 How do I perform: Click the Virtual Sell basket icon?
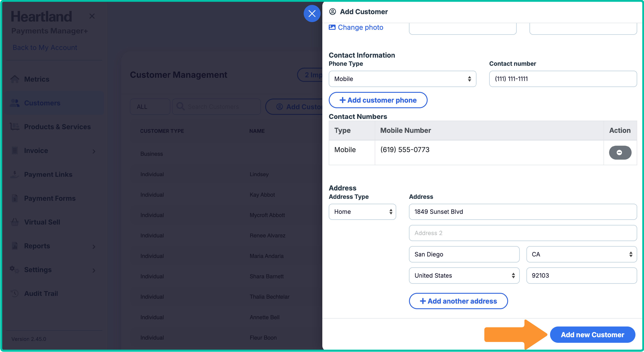pyautogui.click(x=15, y=222)
